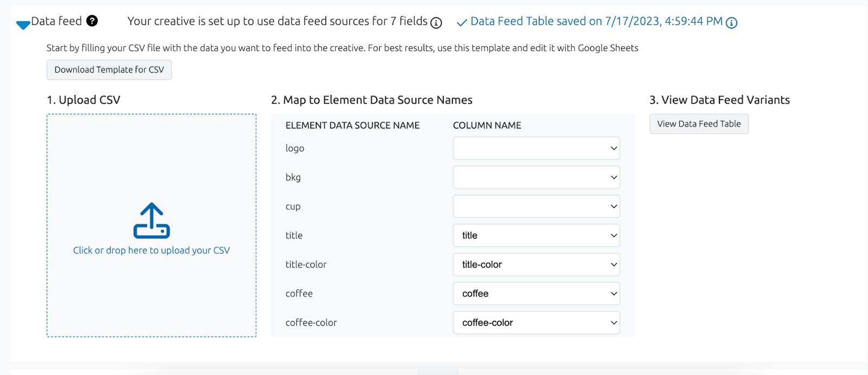Expand the coffee column mapping dropdown
This screenshot has width=868, height=375.
[x=536, y=294]
